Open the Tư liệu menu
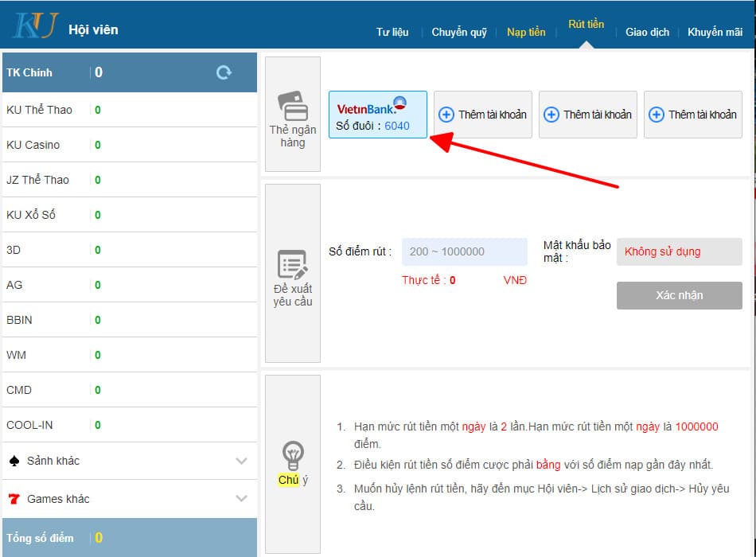Image resolution: width=756 pixels, height=557 pixels. (392, 33)
